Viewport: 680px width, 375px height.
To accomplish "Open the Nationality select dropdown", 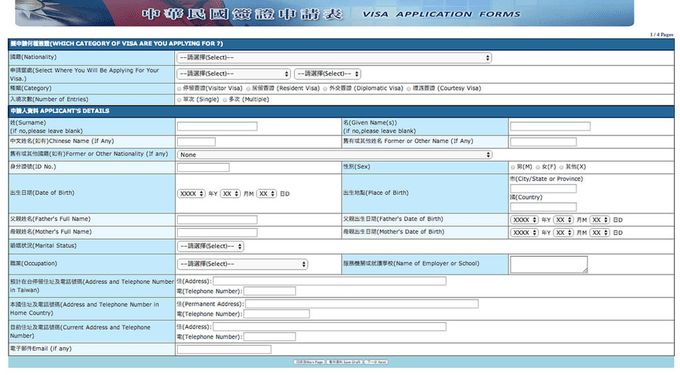I will click(333, 58).
